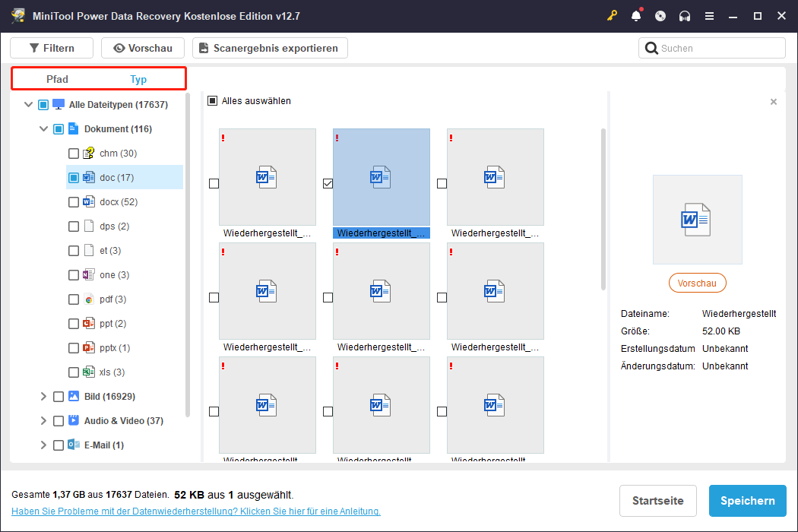Click the Scanergebnis exportieren export icon
798x532 pixels.
tap(203, 47)
